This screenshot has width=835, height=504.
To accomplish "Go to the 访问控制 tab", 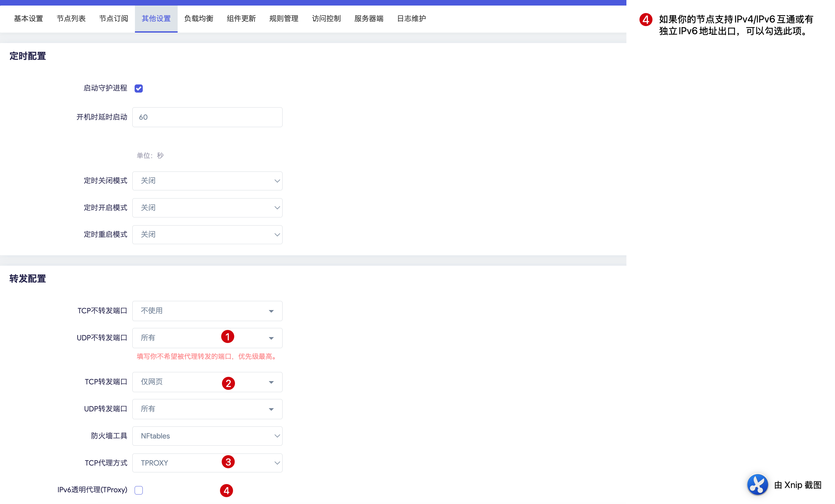I will point(326,19).
